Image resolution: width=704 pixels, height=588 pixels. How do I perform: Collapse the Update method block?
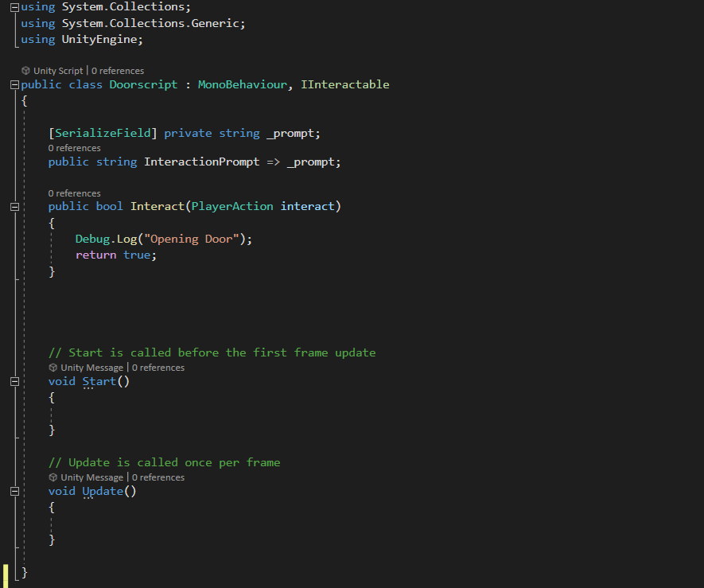[x=15, y=492]
